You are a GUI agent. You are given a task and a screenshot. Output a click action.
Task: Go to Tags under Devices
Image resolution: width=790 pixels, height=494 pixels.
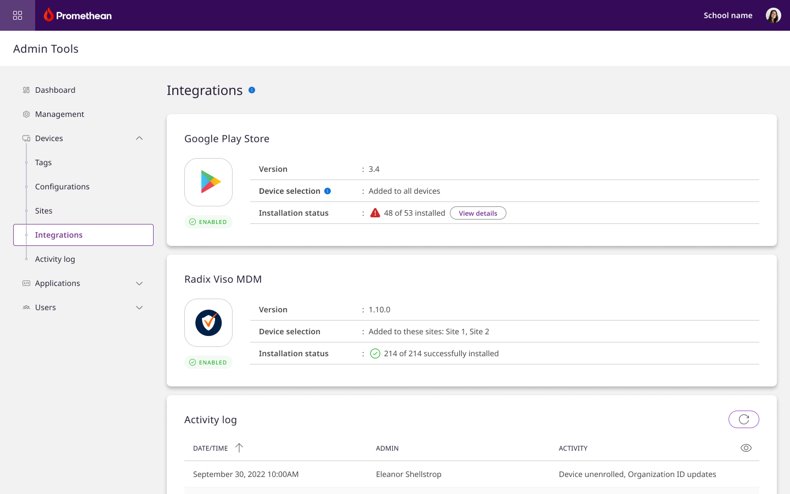point(43,163)
